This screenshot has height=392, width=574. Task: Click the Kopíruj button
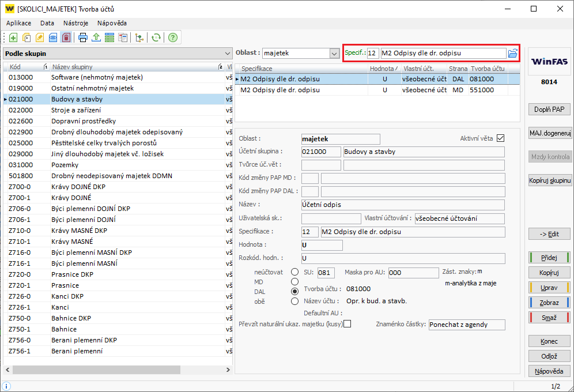[549, 273]
